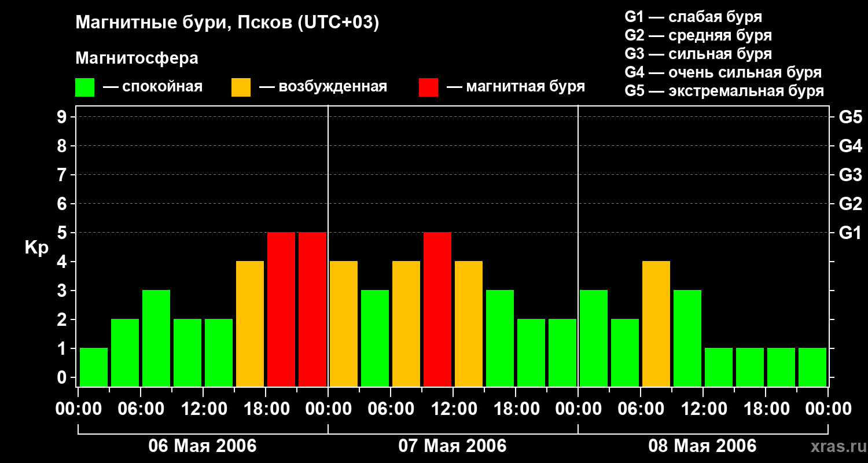Select the '07 Мая 2006' date label
This screenshot has width=868, height=463.
coord(453,446)
